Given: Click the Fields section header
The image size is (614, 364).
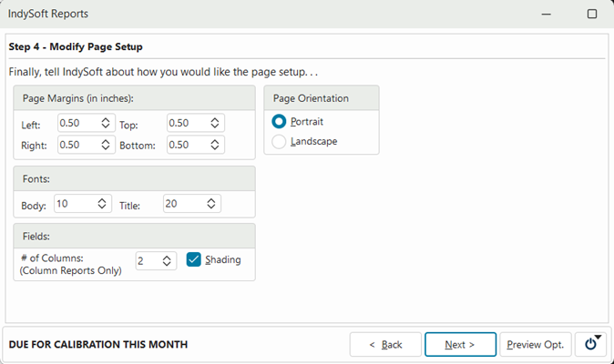Looking at the screenshot, I should (134, 237).
